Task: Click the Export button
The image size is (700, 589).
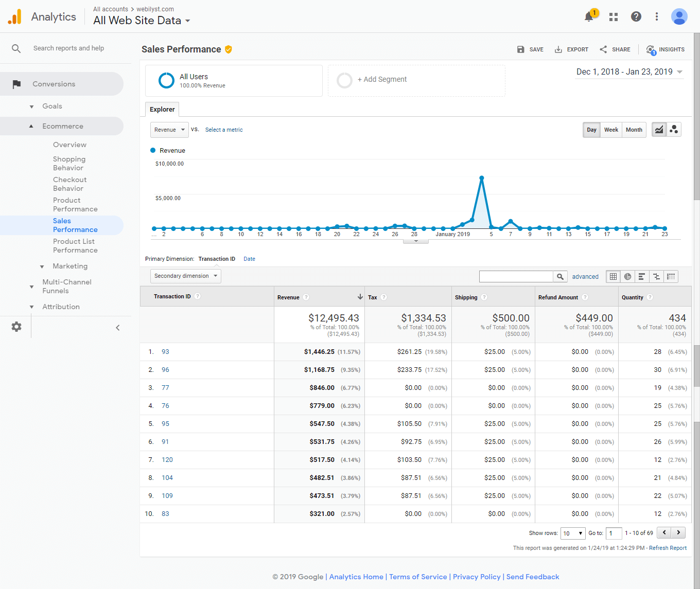Action: coord(571,49)
